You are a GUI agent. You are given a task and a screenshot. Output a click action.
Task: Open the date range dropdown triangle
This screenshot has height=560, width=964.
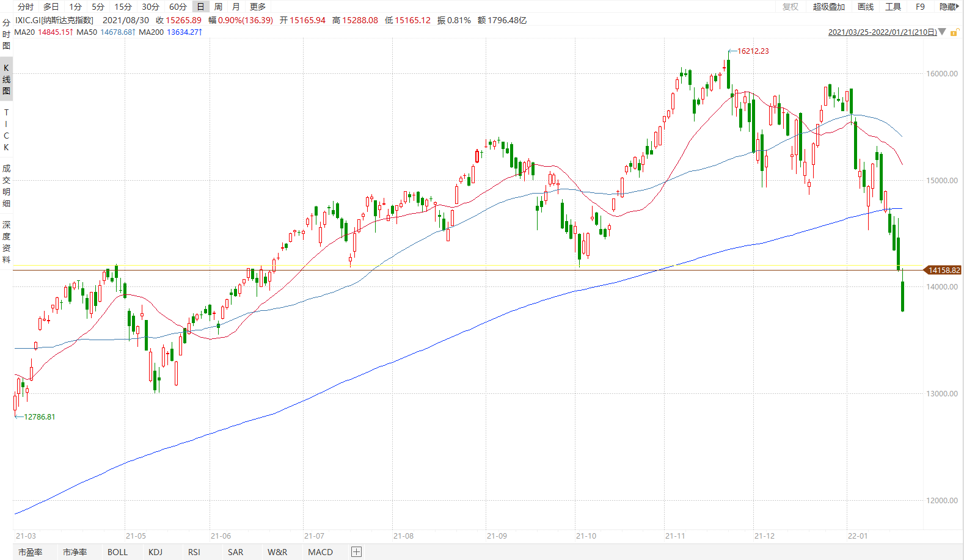942,32
